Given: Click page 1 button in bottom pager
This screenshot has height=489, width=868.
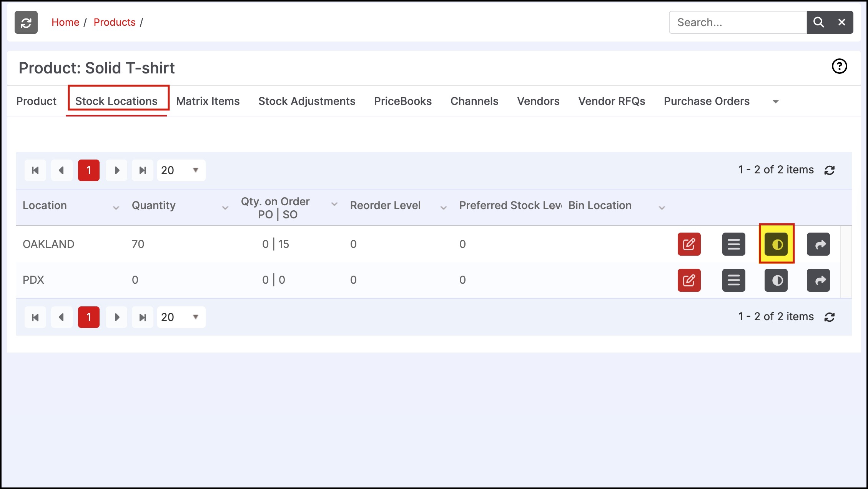Looking at the screenshot, I should pyautogui.click(x=89, y=317).
